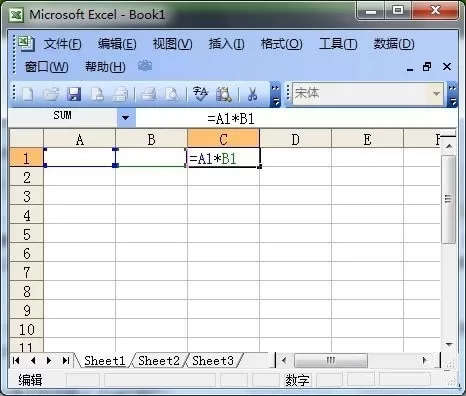
Task: Select column D header
Action: pyautogui.click(x=295, y=139)
